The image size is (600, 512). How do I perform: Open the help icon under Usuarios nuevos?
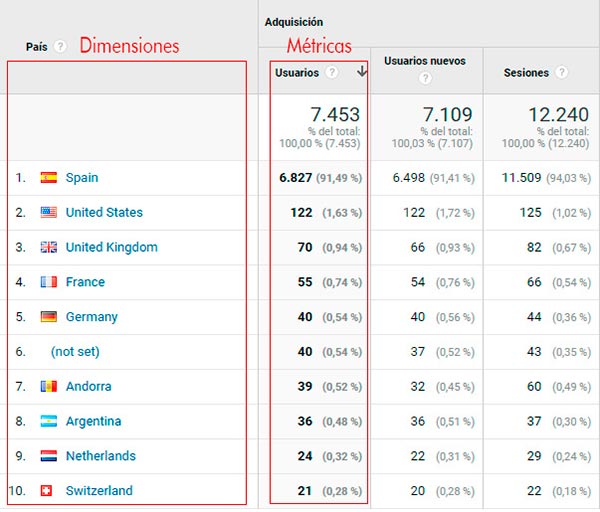(425, 78)
